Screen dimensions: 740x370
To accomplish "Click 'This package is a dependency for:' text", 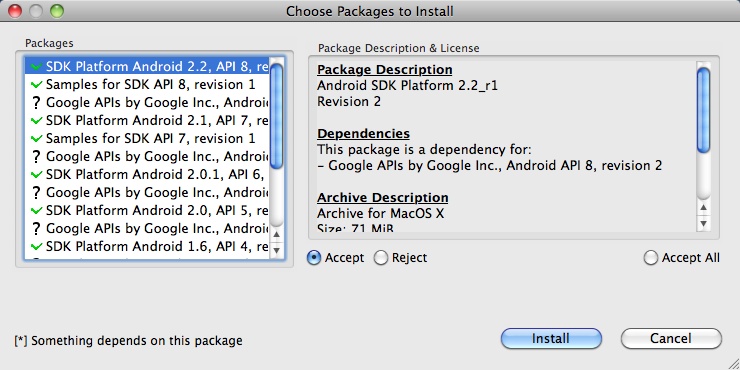I will [x=424, y=150].
